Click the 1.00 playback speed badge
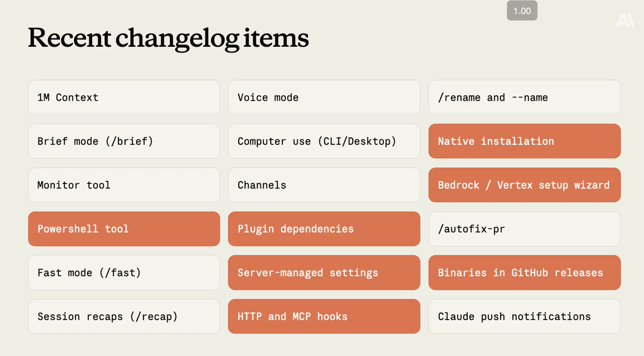The width and height of the screenshot is (644, 356). pyautogui.click(x=522, y=11)
